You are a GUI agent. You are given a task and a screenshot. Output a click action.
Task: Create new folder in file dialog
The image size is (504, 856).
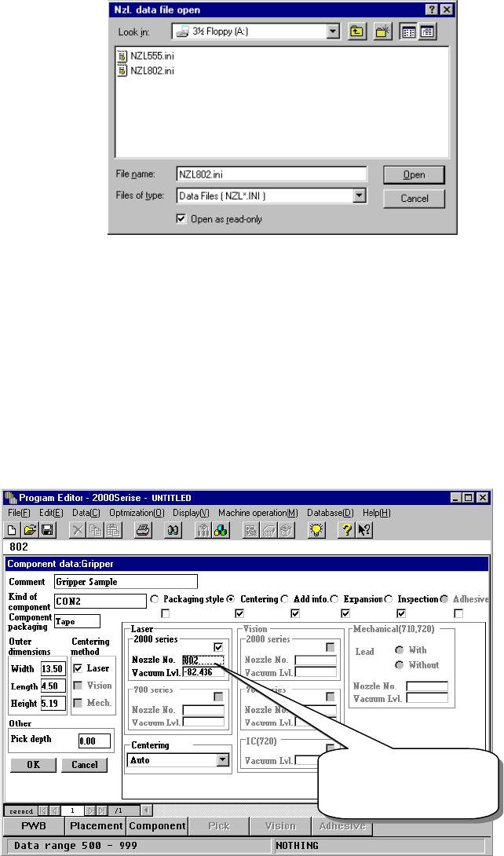[383, 31]
